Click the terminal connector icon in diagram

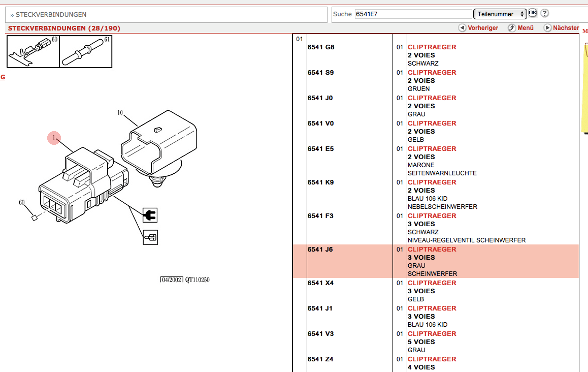tap(150, 237)
